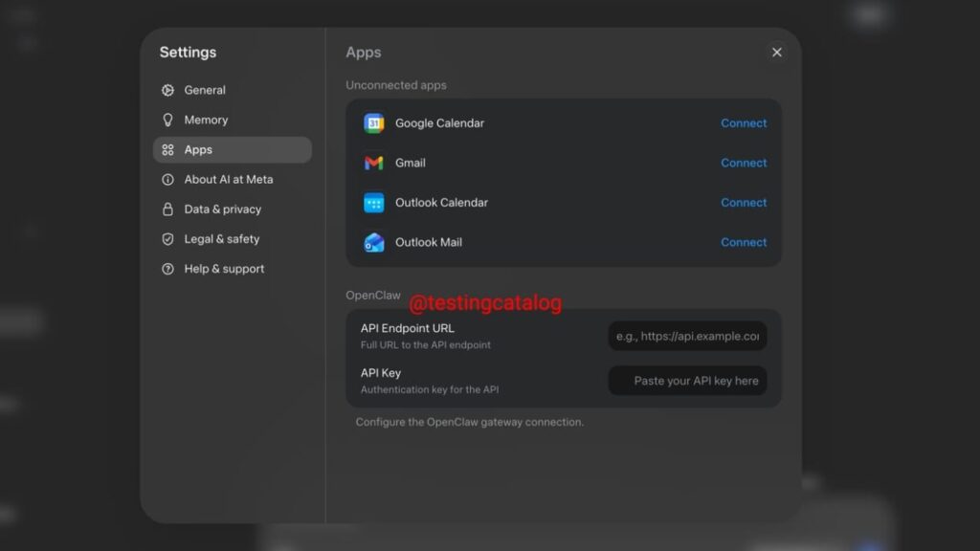The image size is (980, 551).
Task: Click the info icon for About AI at Meta
Action: [168, 179]
